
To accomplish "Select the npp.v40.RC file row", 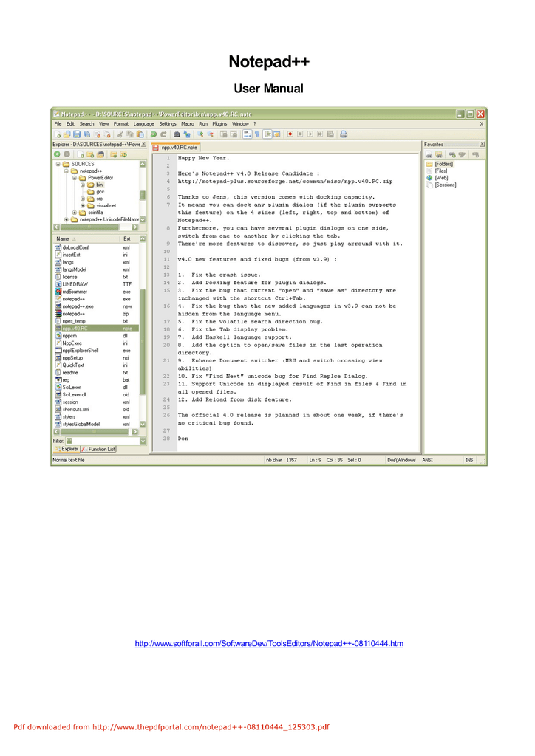I will [97, 329].
